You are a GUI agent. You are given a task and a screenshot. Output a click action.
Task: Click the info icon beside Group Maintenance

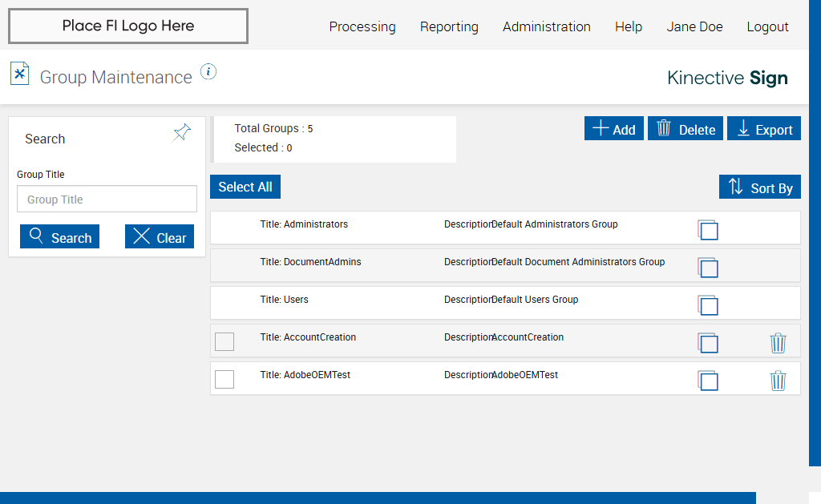tap(208, 72)
